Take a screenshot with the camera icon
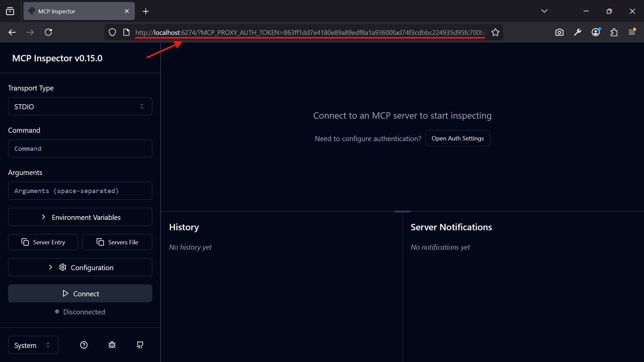 [559, 32]
